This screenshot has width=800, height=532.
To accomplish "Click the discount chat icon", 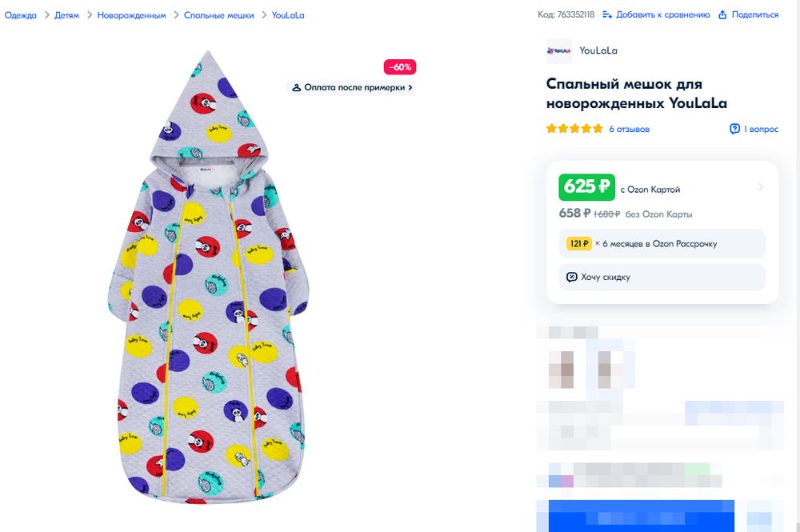I will pyautogui.click(x=571, y=277).
